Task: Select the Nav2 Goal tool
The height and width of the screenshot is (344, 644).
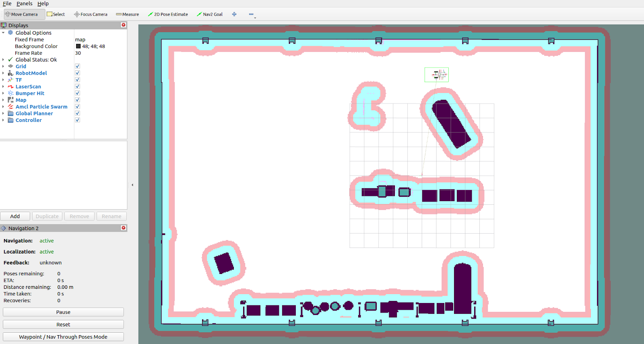Action: (209, 14)
